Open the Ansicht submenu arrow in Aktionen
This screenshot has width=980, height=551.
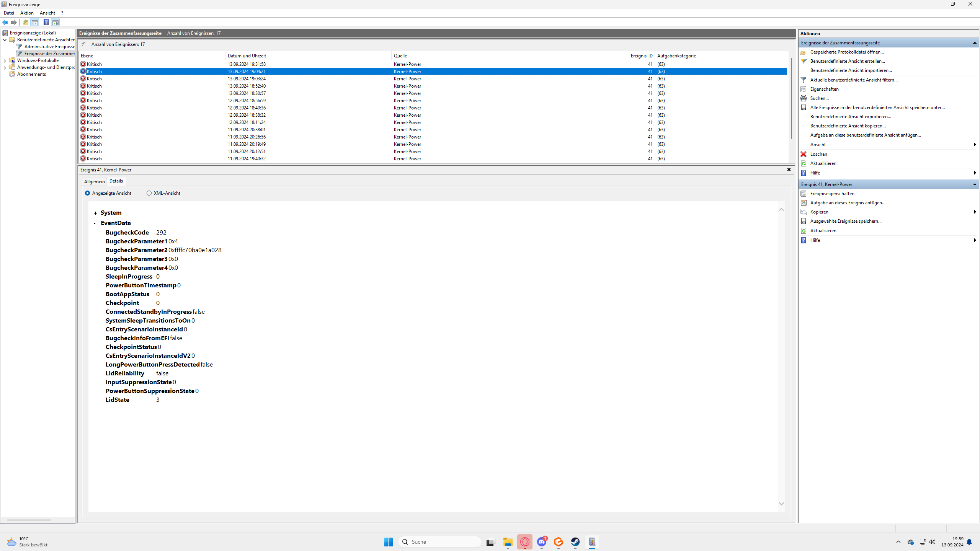pos(975,145)
